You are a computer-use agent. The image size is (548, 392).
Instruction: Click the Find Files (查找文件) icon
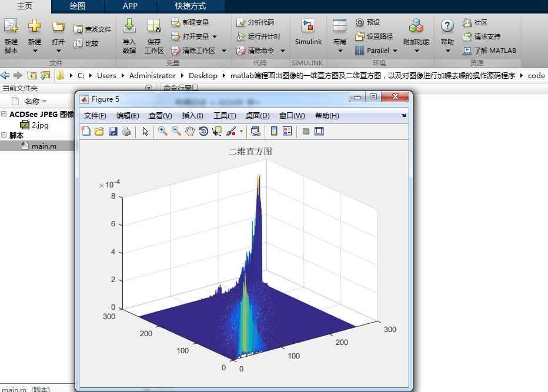click(x=78, y=29)
